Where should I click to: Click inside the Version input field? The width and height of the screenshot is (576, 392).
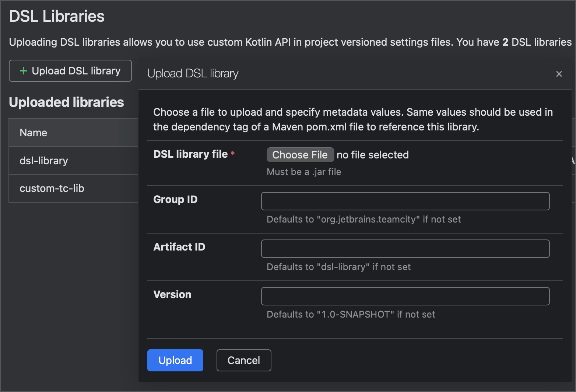coord(405,296)
